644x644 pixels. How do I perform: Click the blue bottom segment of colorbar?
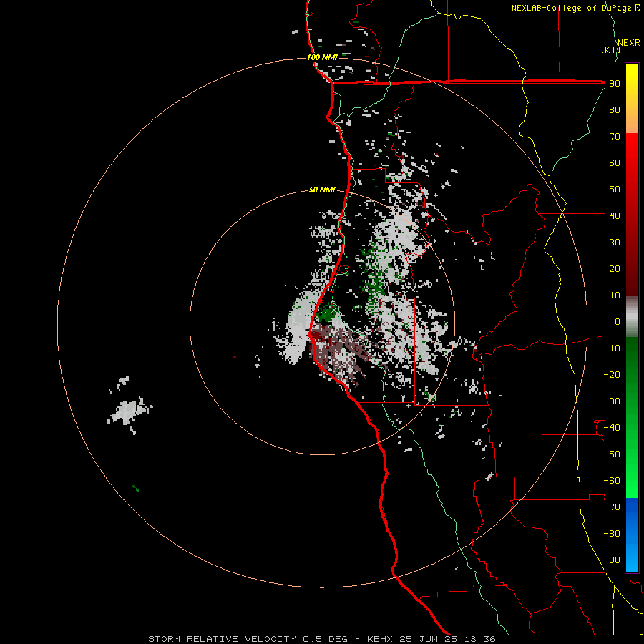tap(632, 535)
